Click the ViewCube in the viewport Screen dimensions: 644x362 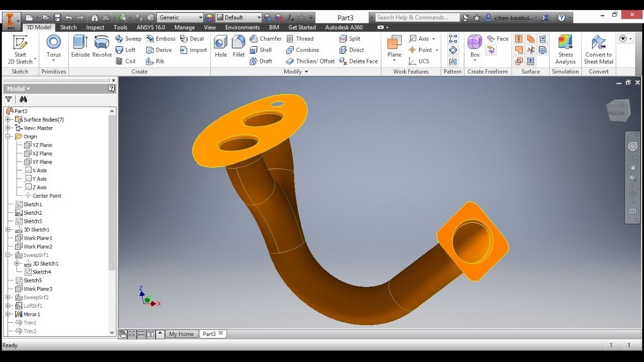click(618, 111)
